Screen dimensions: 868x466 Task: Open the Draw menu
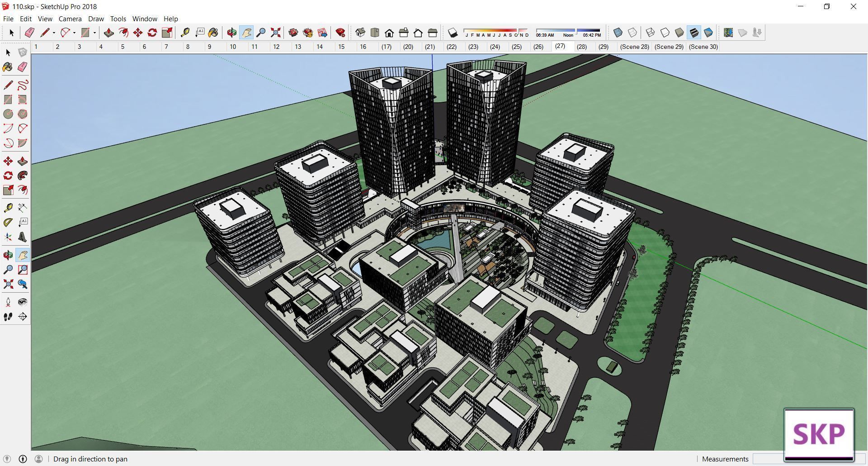pos(96,19)
